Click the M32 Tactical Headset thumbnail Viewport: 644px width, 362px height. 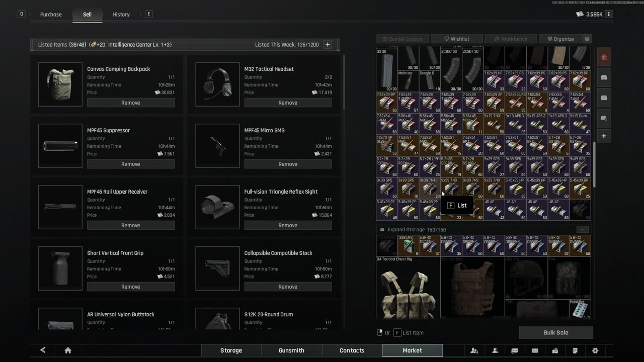click(217, 84)
